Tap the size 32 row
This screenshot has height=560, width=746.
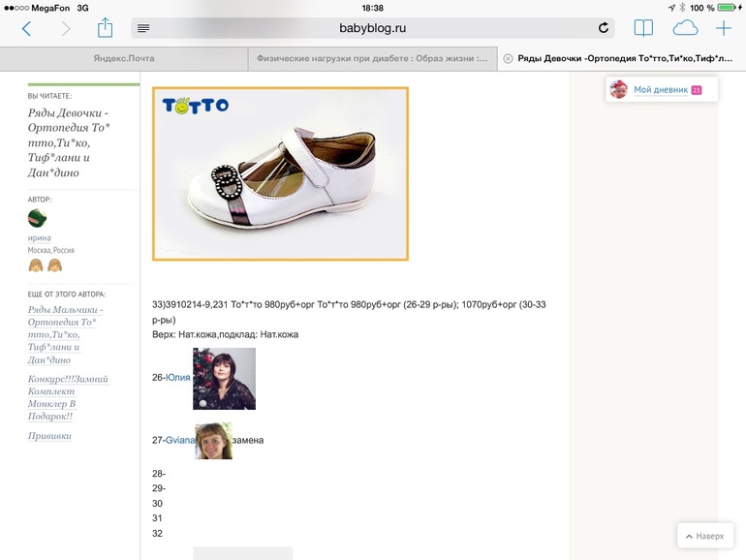158,533
